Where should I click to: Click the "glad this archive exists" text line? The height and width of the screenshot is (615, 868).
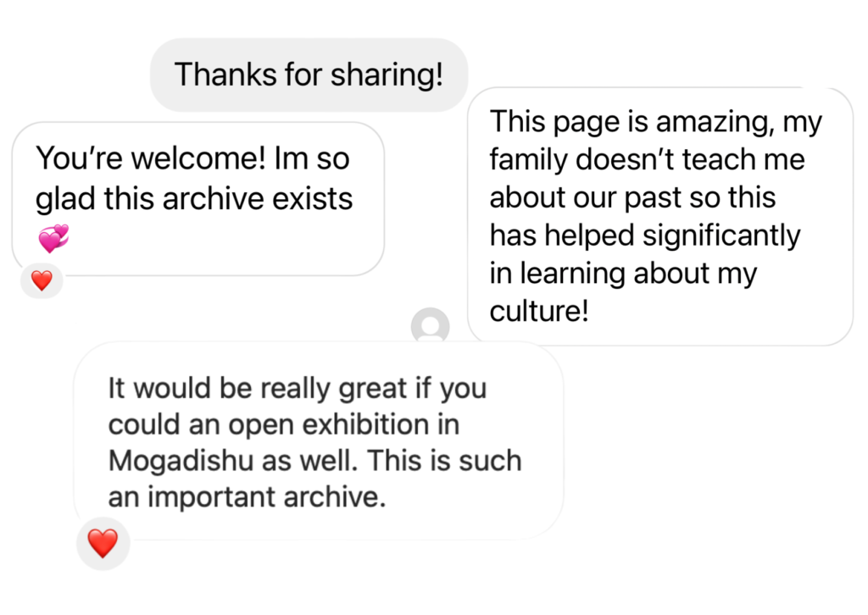coord(194,198)
